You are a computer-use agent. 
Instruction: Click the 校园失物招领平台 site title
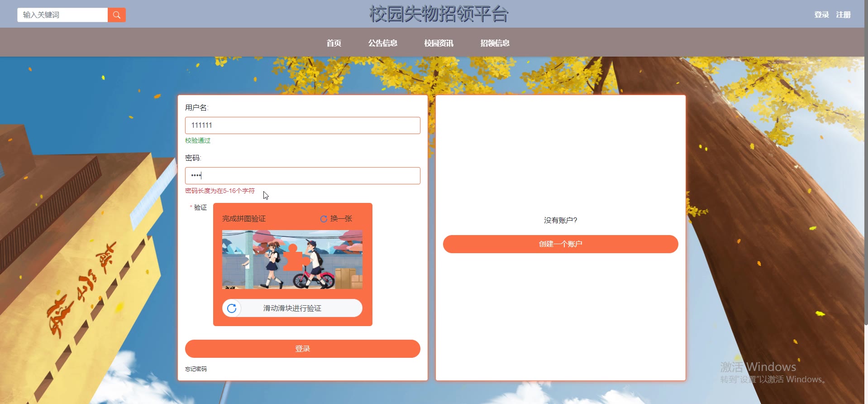[x=439, y=14]
